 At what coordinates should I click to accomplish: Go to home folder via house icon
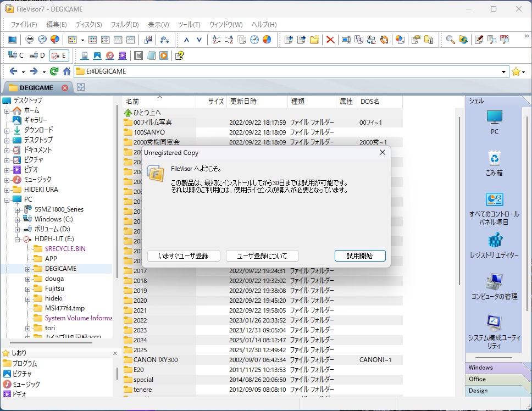click(x=66, y=71)
